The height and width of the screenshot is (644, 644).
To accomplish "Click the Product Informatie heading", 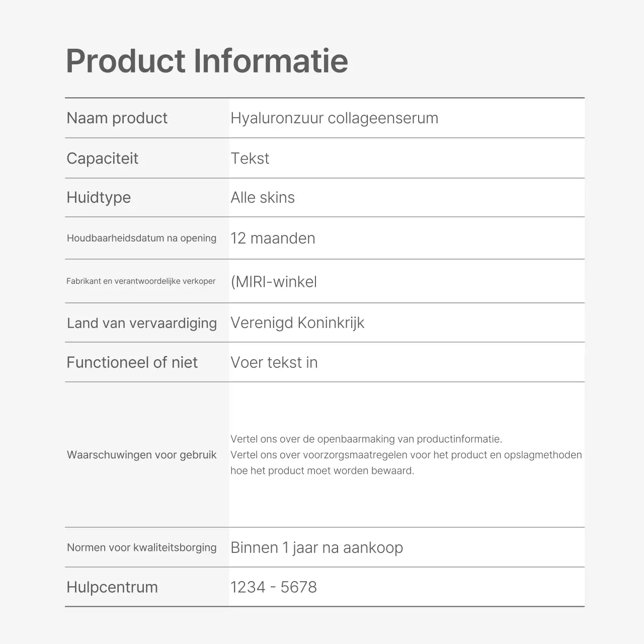I will (207, 61).
